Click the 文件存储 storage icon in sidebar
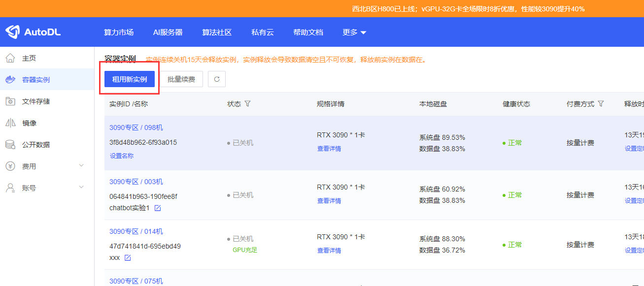The width and height of the screenshot is (644, 286). (x=10, y=101)
